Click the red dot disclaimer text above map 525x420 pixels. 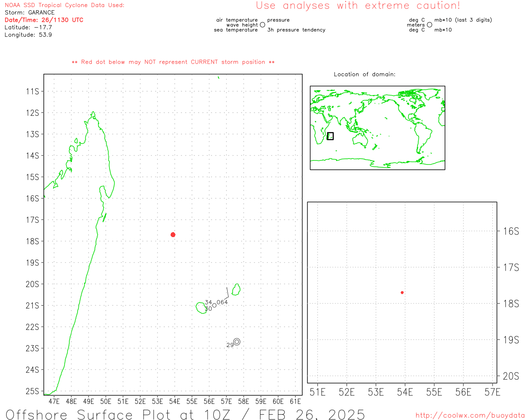click(x=173, y=62)
